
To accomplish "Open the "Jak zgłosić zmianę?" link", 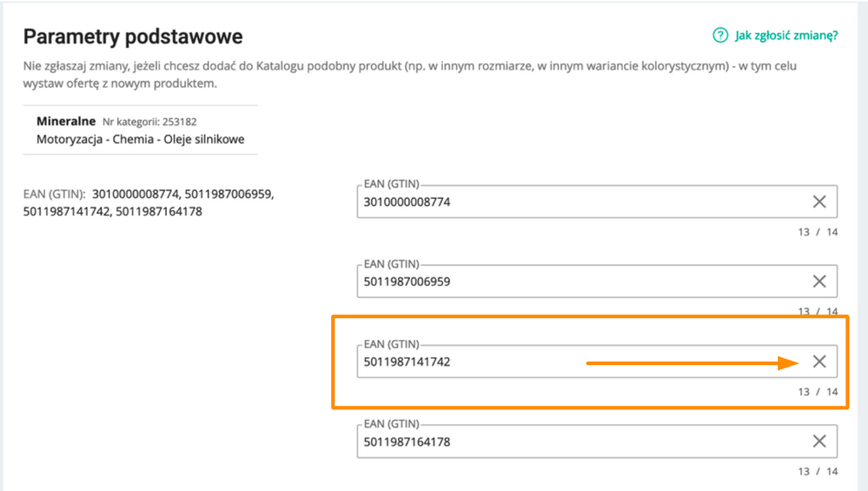I will (786, 36).
